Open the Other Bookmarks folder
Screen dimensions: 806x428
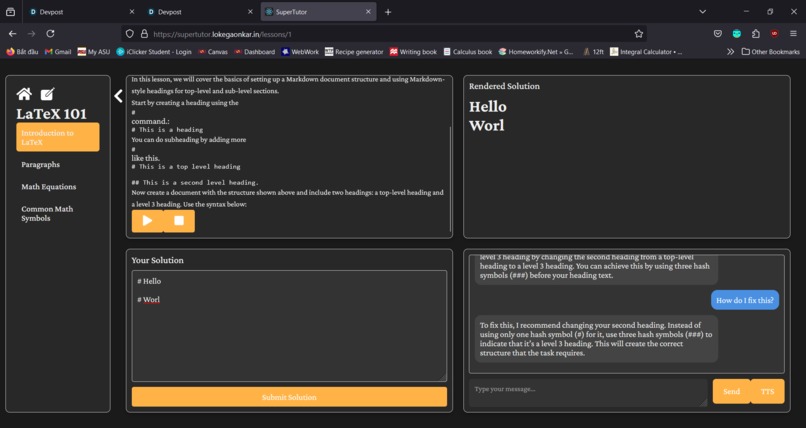point(771,52)
